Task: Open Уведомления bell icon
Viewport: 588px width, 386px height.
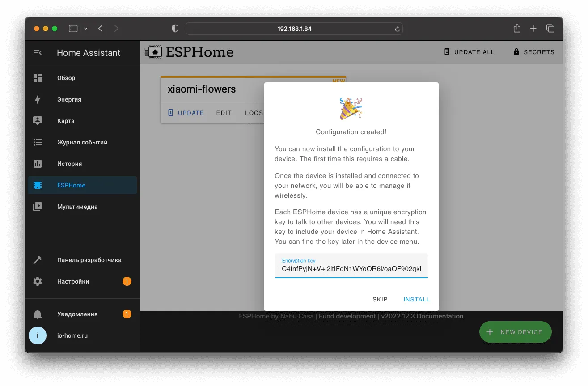Action: (x=38, y=314)
